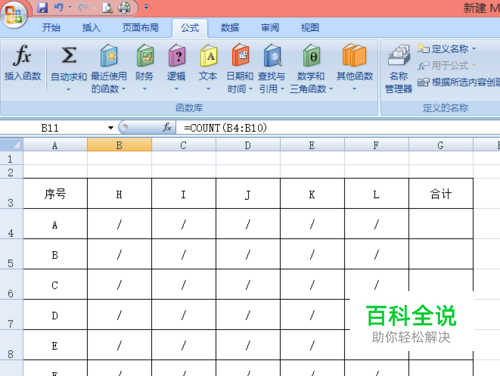This screenshot has width=500, height=376.
Task: Select row 5 header
Action: point(11,254)
